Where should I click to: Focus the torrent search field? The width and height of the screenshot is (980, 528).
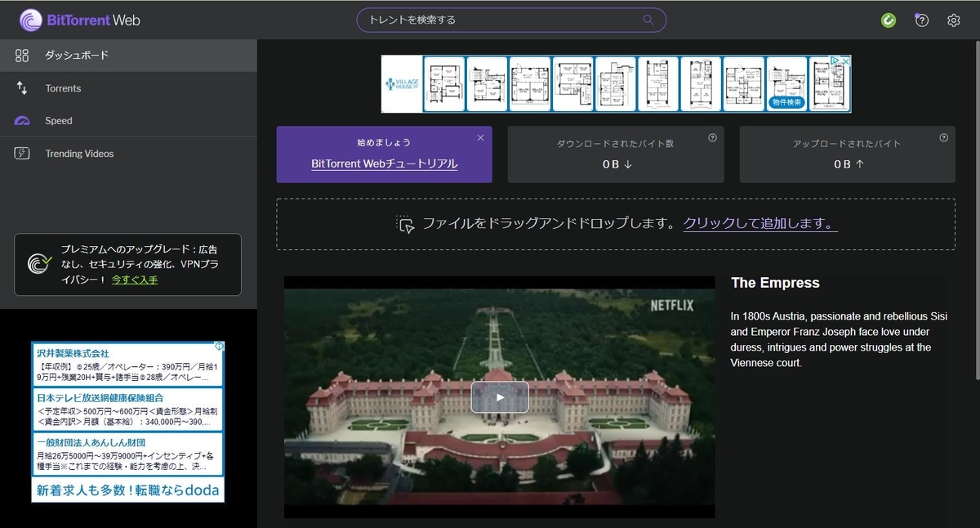[x=511, y=20]
